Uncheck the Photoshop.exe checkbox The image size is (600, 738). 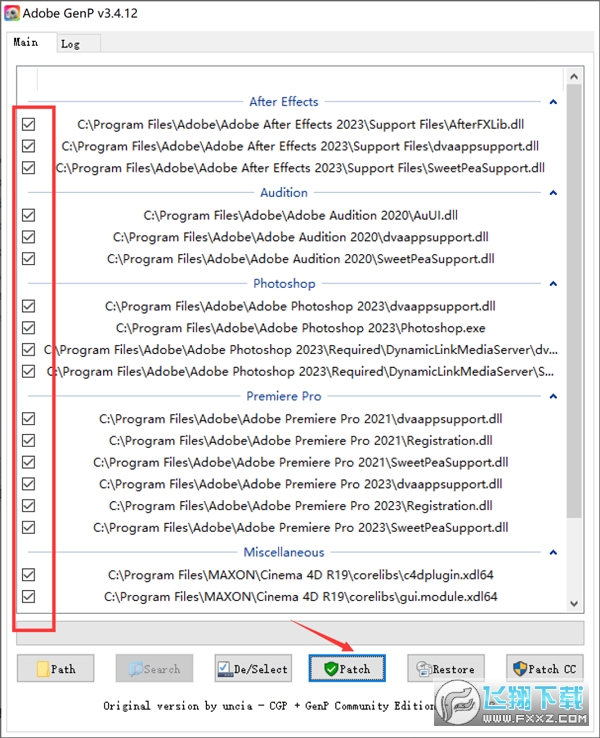click(29, 328)
